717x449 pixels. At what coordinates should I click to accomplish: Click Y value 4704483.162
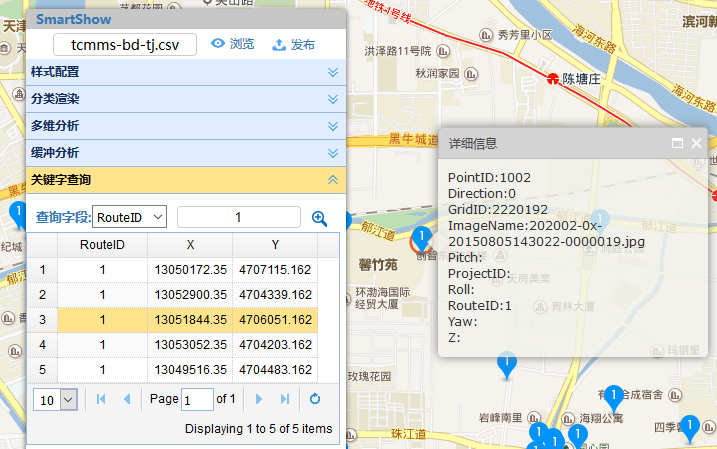(x=275, y=369)
